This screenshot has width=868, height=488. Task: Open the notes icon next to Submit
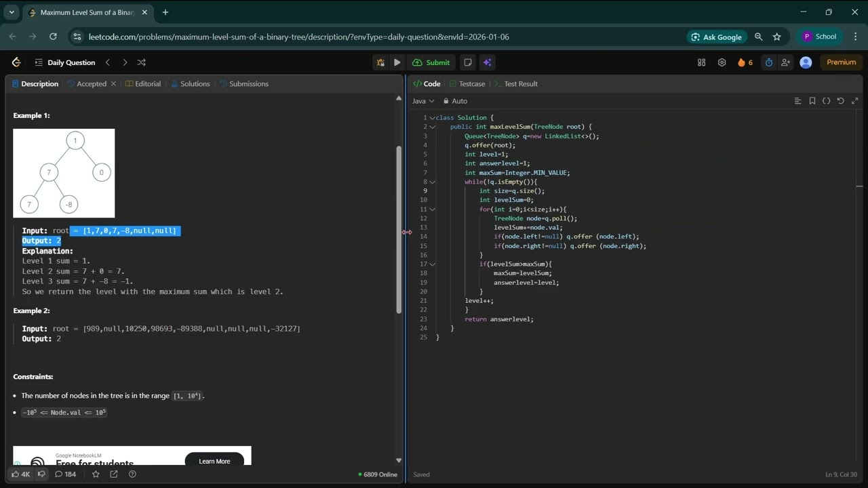[x=468, y=62]
